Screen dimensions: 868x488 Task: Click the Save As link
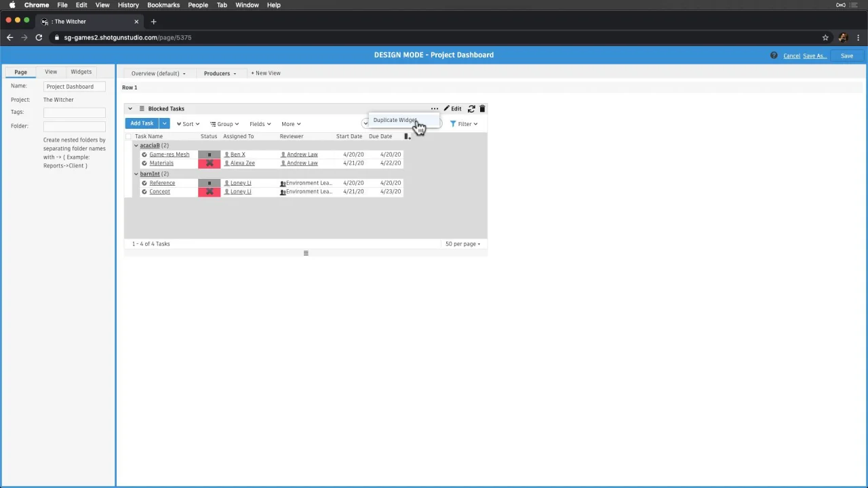tap(814, 56)
